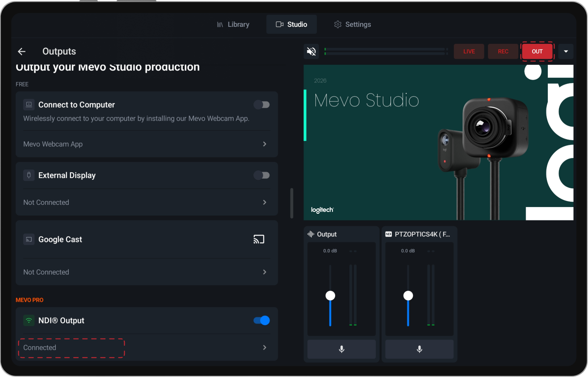Click the audio waveform icon beside Output
Viewport: 588px width, 377px height.
point(311,234)
